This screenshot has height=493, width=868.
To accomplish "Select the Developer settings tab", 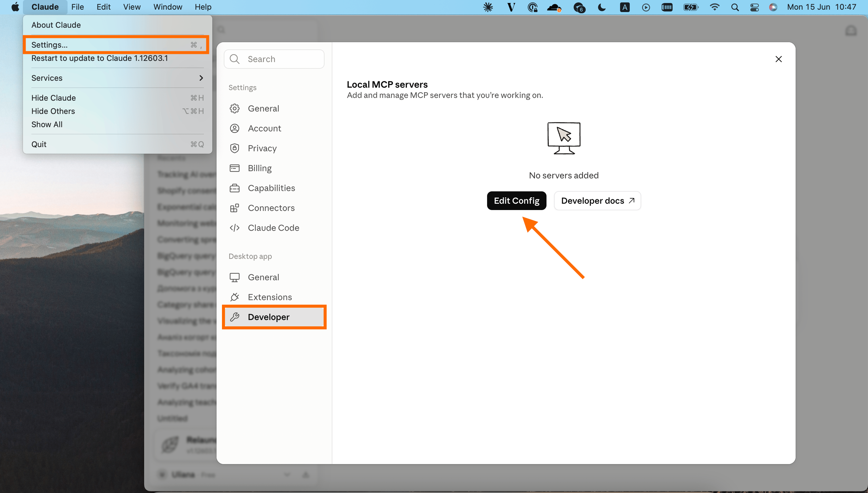I will tap(274, 317).
